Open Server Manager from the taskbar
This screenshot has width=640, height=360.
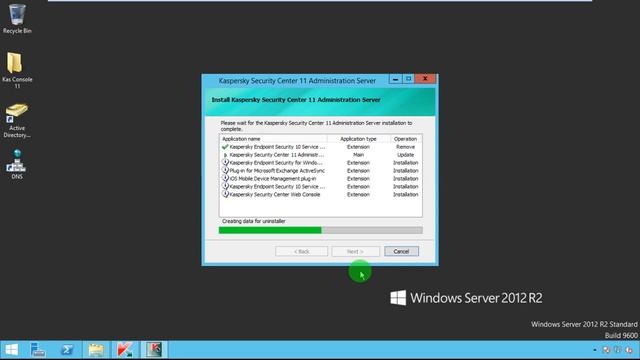pos(38,350)
